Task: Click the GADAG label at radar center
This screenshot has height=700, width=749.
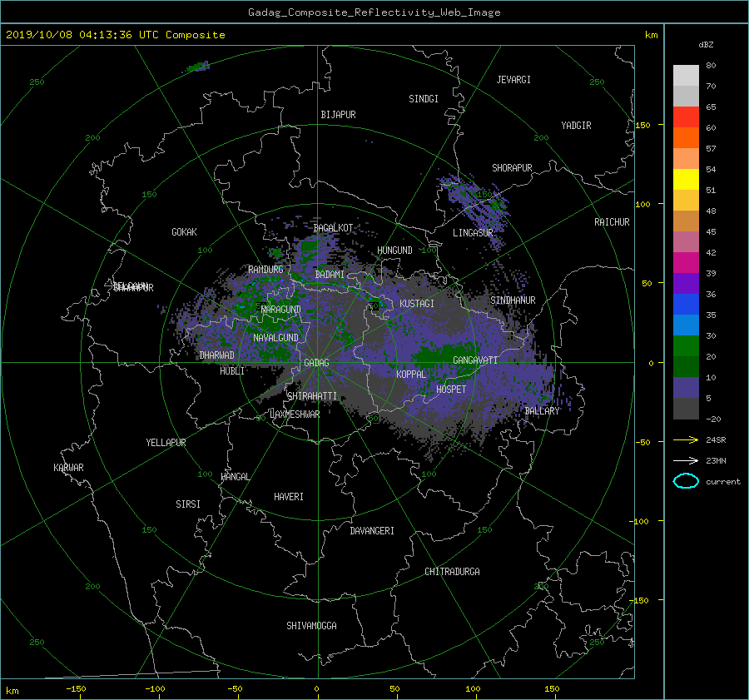Action: [x=316, y=363]
